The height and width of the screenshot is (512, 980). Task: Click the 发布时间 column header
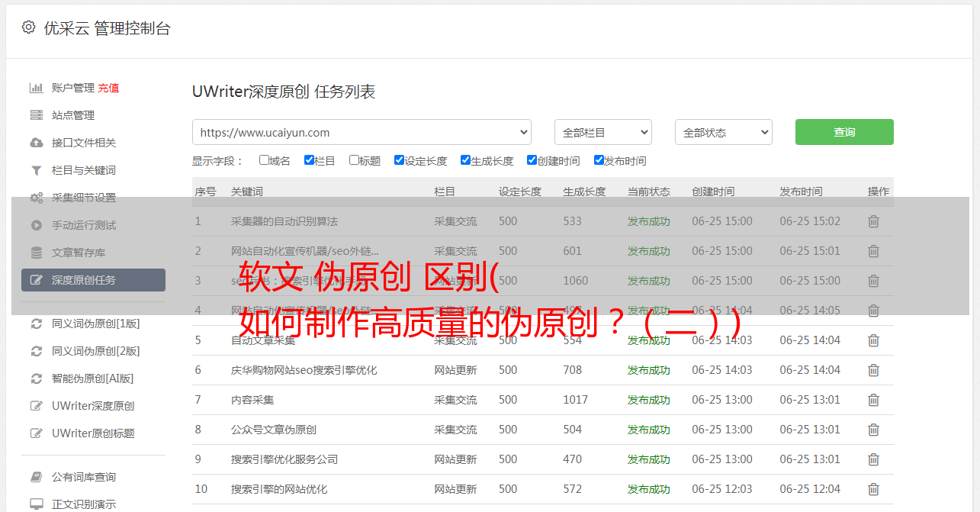click(x=801, y=192)
